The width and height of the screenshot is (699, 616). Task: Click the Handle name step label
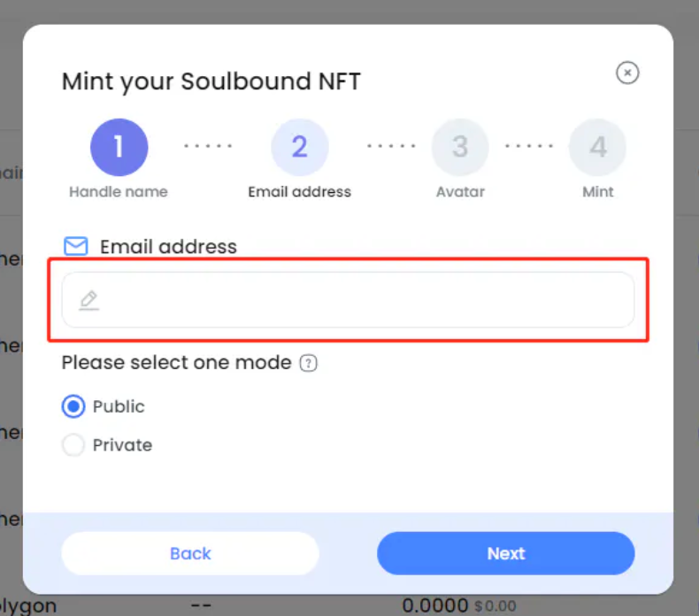pyautogui.click(x=119, y=192)
